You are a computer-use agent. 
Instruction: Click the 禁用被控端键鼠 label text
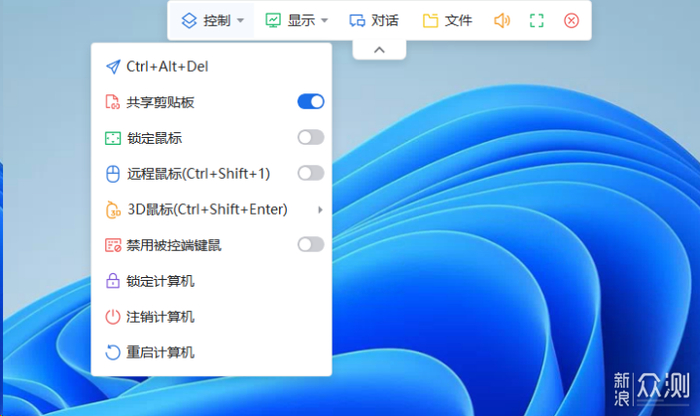pos(174,245)
